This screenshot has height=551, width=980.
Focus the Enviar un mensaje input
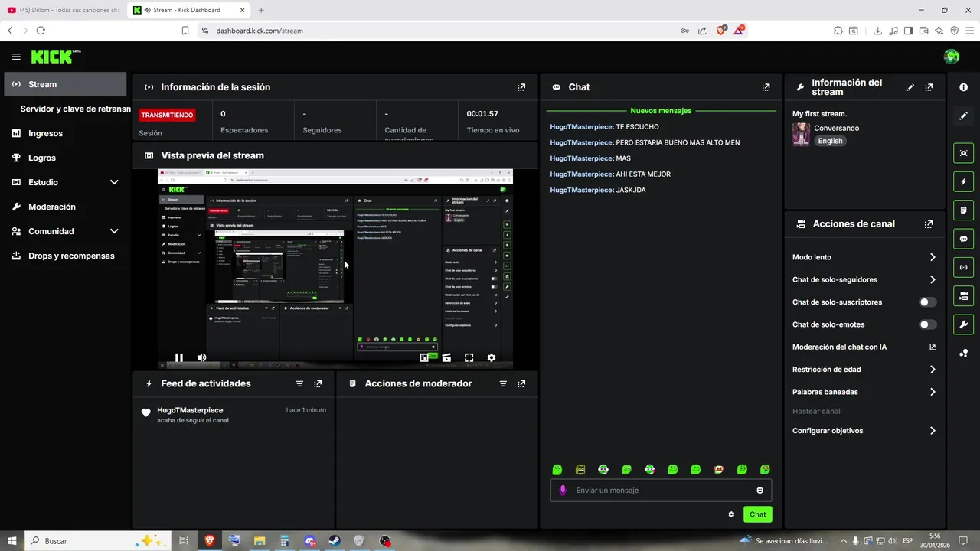(x=662, y=491)
